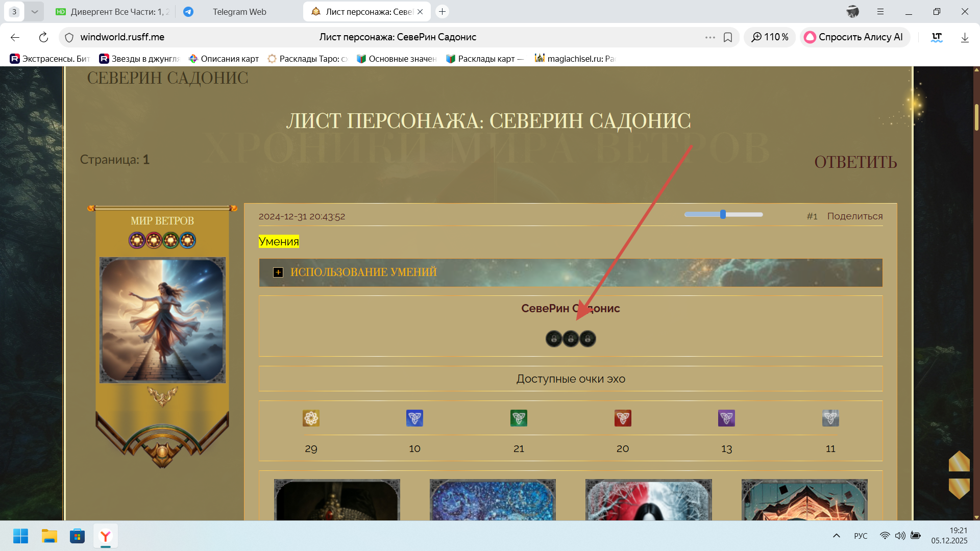Screen dimensions: 980x551
Task: Click the ОТВЕТИТЬ reply link
Action: pos(855,162)
